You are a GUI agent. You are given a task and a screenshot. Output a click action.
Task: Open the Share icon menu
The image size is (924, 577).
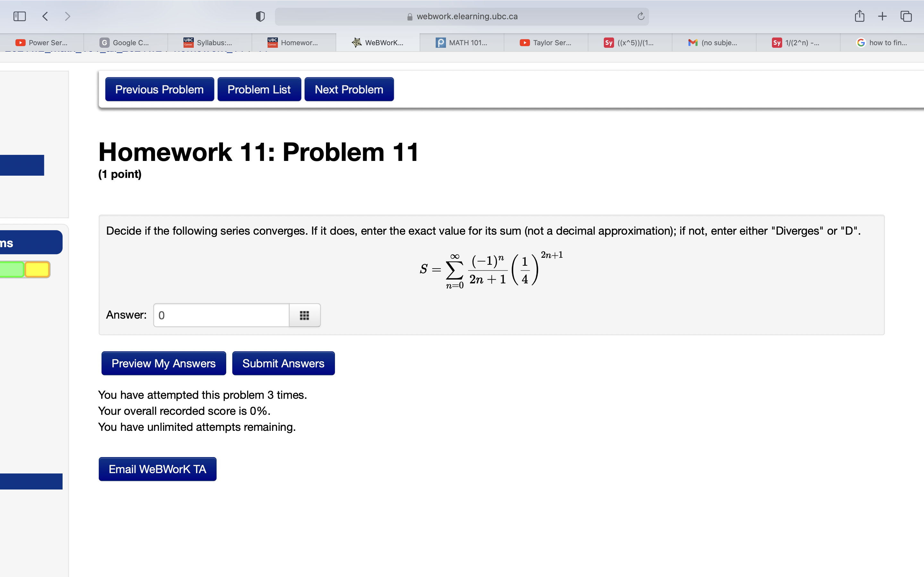point(859,16)
